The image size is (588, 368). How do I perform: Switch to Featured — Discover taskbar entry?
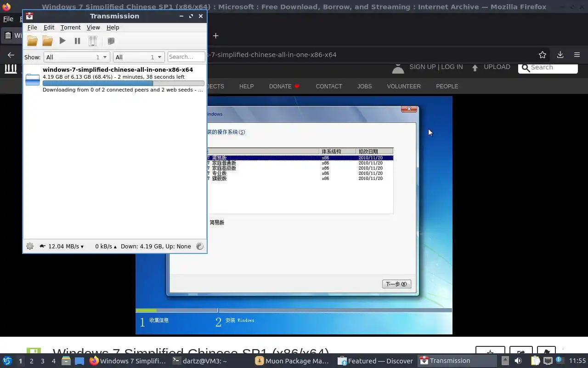[375, 361]
